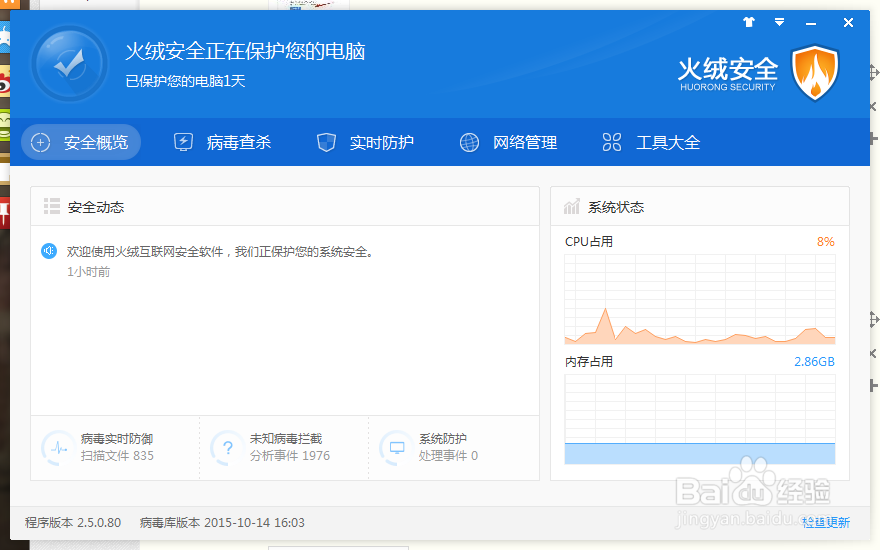Click the blue protection checkmark status icon
880x550 pixels.
click(x=70, y=64)
